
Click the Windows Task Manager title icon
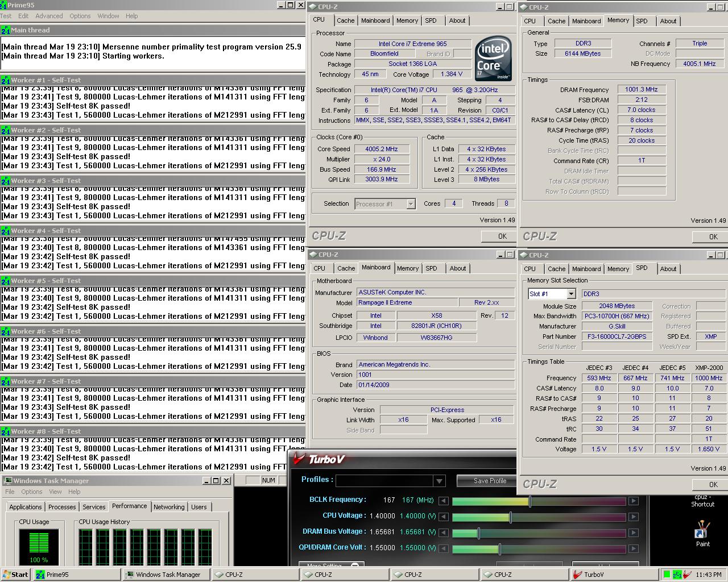[x=7, y=481]
